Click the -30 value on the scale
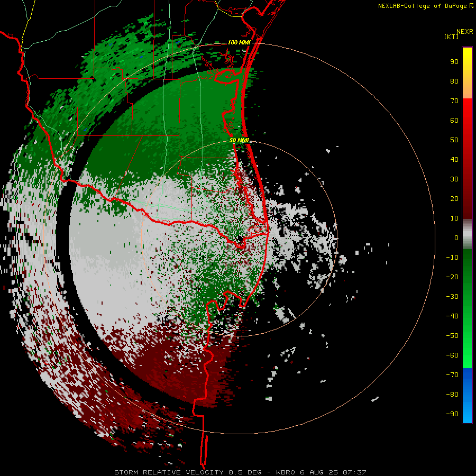 click(452, 297)
